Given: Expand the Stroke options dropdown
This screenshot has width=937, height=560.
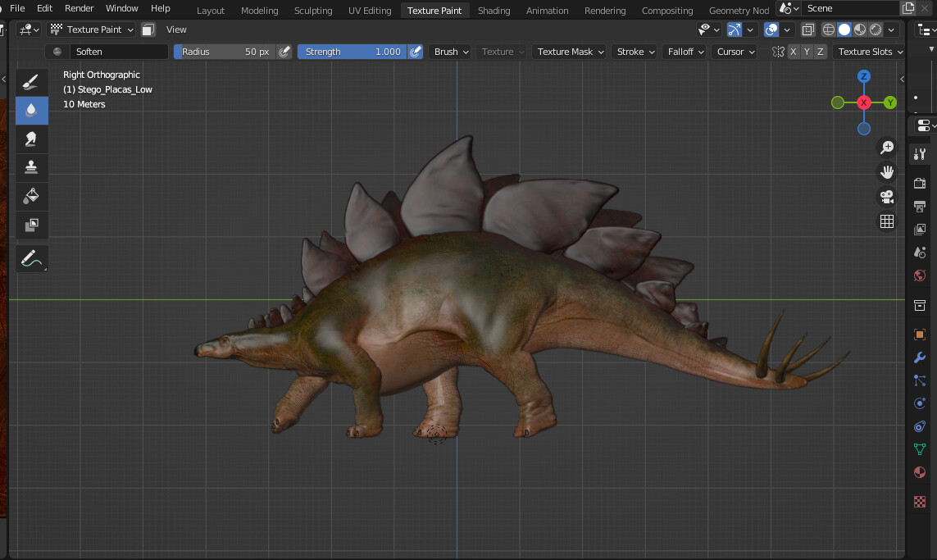Looking at the screenshot, I should pos(635,51).
